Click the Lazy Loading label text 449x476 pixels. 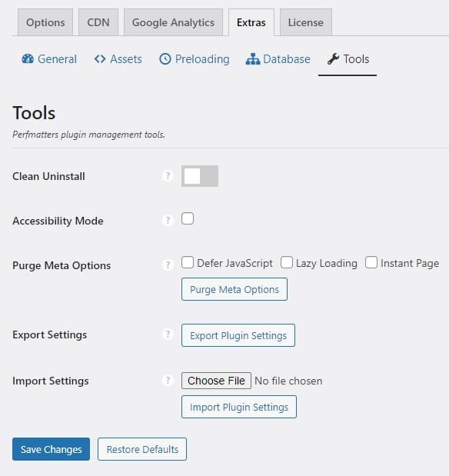(x=326, y=263)
